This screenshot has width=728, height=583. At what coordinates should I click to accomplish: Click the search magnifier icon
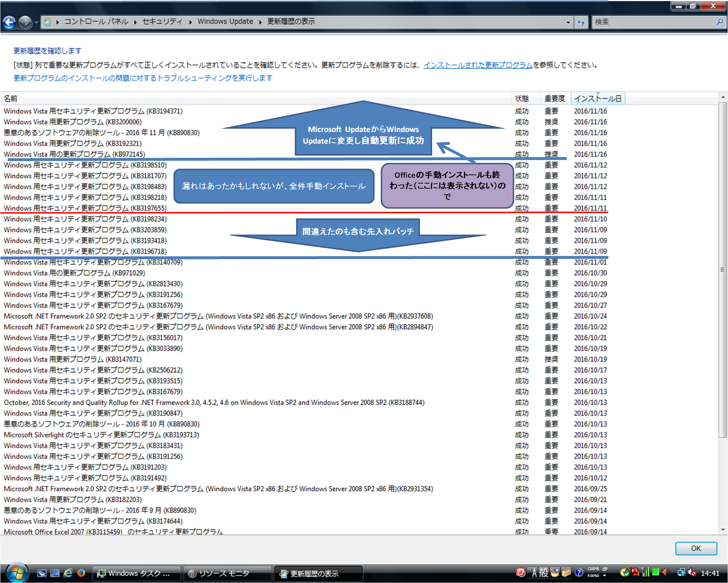coord(720,22)
